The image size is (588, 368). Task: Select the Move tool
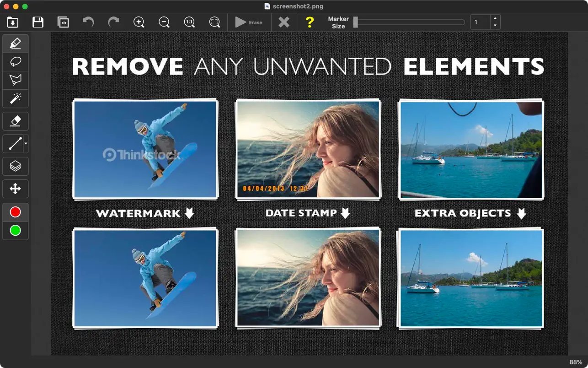pos(15,189)
